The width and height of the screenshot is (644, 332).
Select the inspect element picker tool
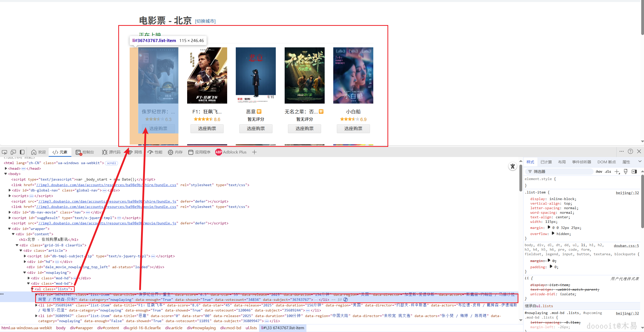click(4, 152)
